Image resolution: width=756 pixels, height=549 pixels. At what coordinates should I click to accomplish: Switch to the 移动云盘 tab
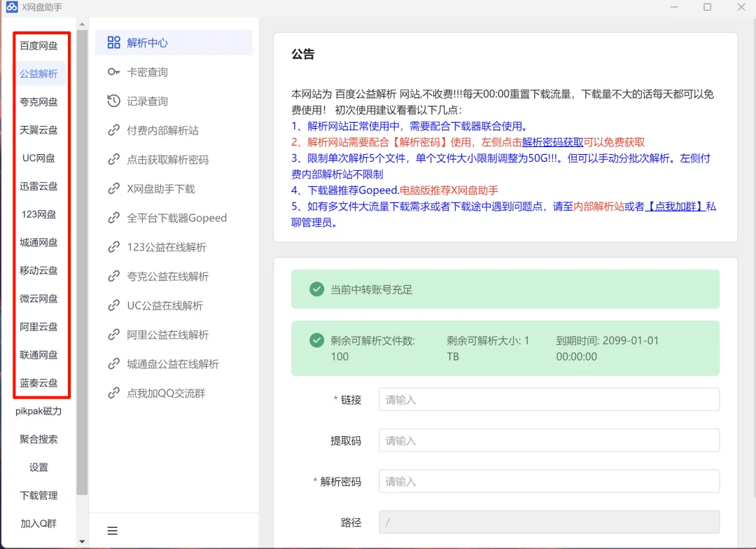tap(38, 270)
